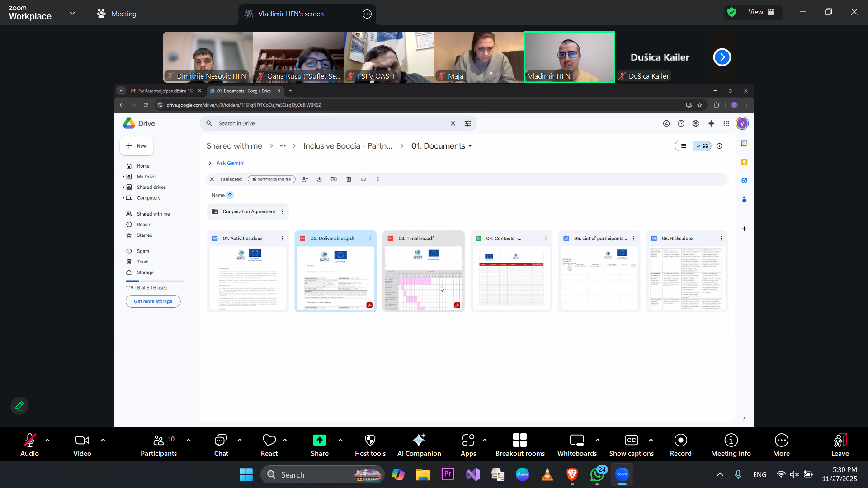Open the Chat panel
The width and height of the screenshot is (868, 488).
point(221,441)
